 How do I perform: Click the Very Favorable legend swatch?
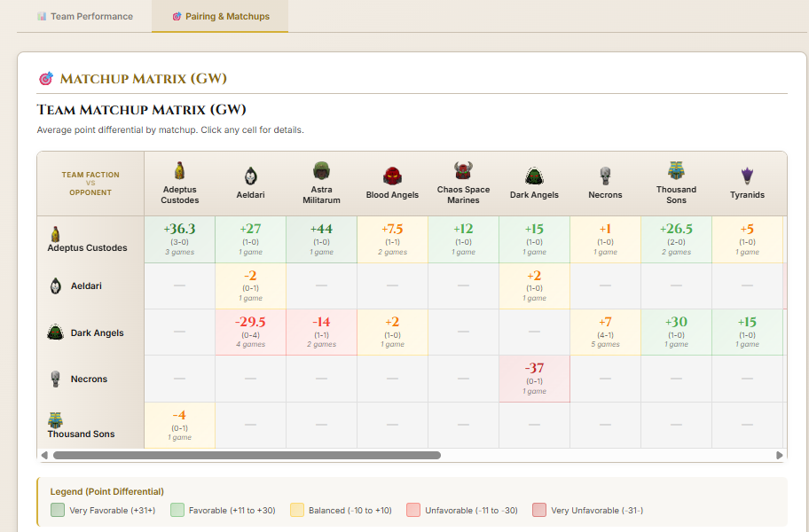[58, 510]
